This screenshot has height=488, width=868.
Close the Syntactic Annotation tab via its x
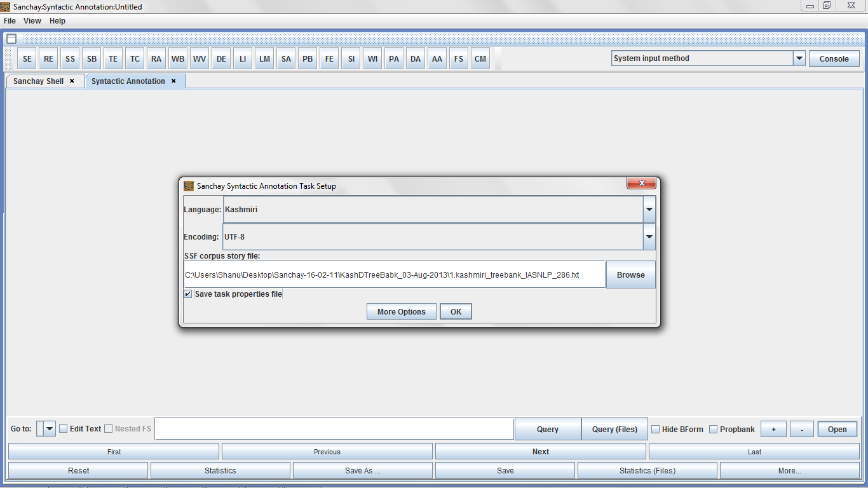point(173,81)
